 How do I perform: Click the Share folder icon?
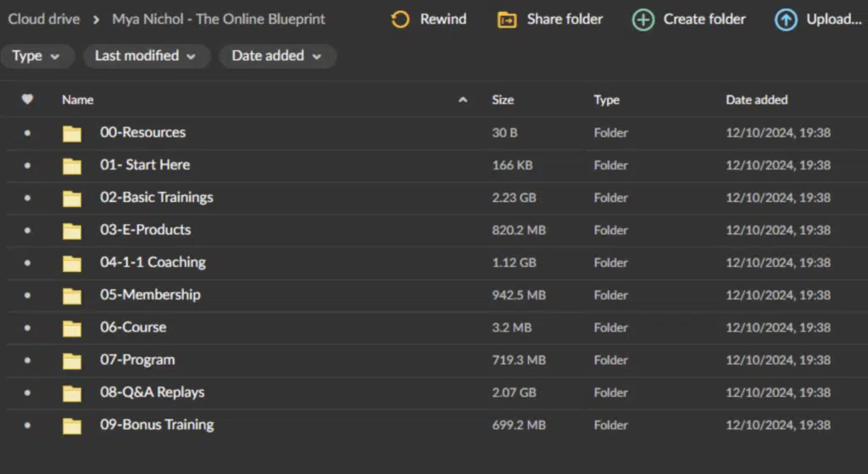coord(507,20)
